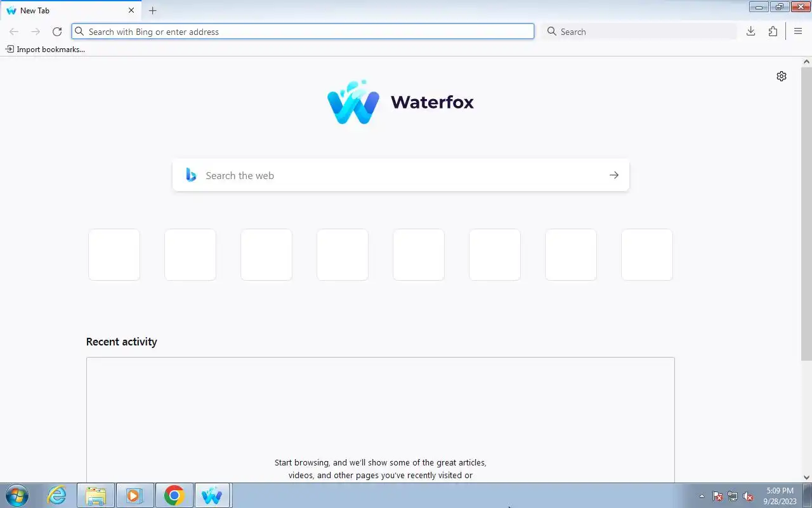The width and height of the screenshot is (812, 508).
Task: Click the network tray icon
Action: click(733, 496)
